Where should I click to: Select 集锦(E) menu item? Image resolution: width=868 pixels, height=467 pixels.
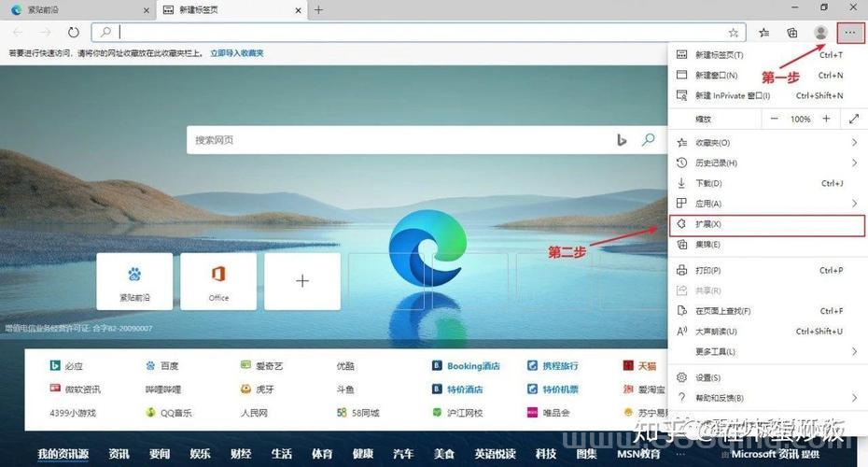766,245
